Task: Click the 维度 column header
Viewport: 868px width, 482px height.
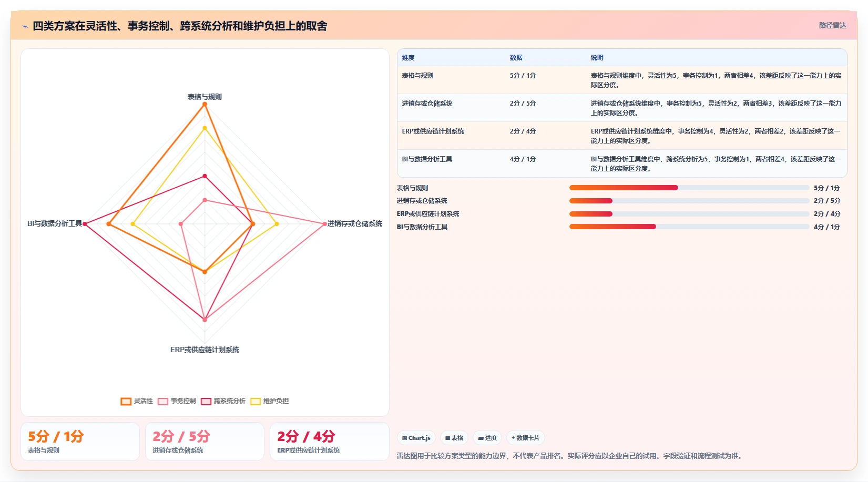Action: [x=408, y=58]
